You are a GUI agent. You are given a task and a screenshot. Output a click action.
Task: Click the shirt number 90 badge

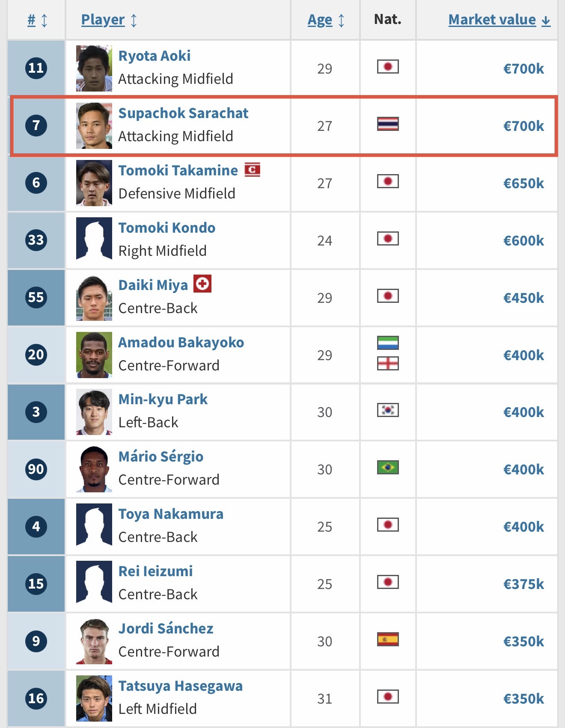tap(36, 469)
